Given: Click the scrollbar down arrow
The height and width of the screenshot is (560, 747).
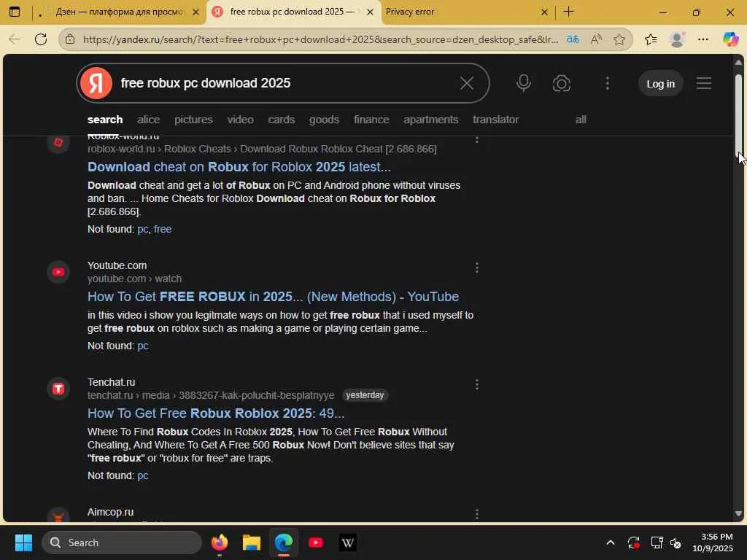Looking at the screenshot, I should tap(738, 513).
